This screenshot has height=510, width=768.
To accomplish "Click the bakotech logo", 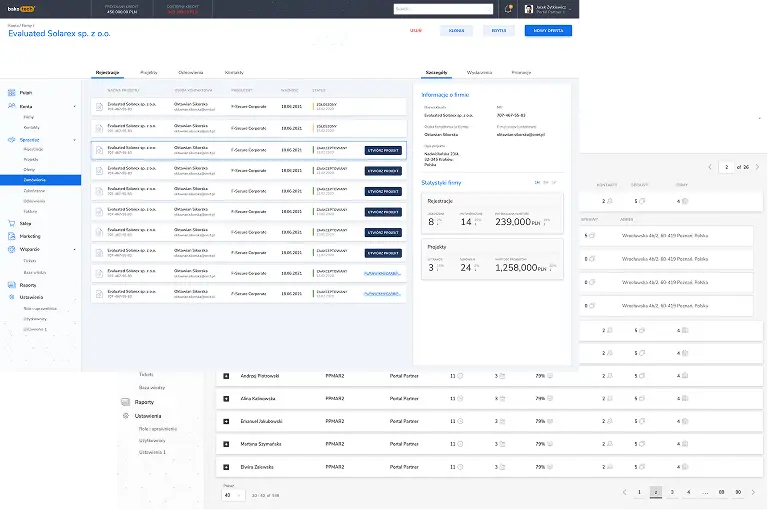I will click(20, 8).
